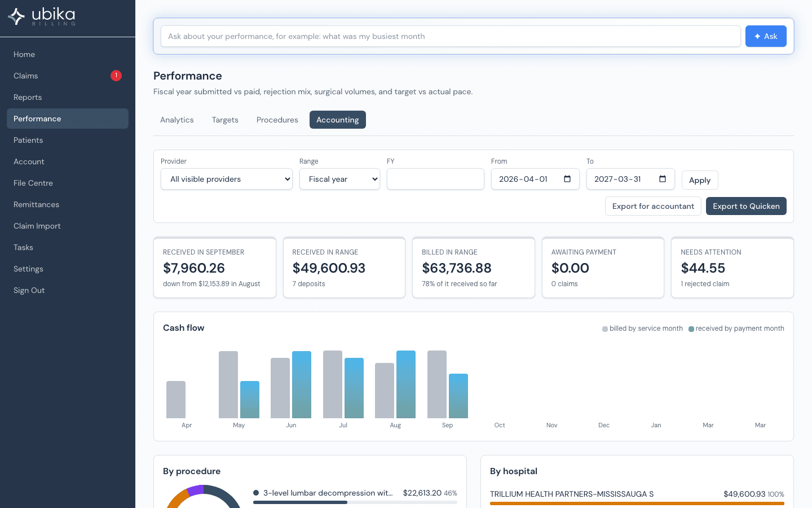The height and width of the screenshot is (508, 812).
Task: Open Account in the sidebar
Action: coord(68,161)
